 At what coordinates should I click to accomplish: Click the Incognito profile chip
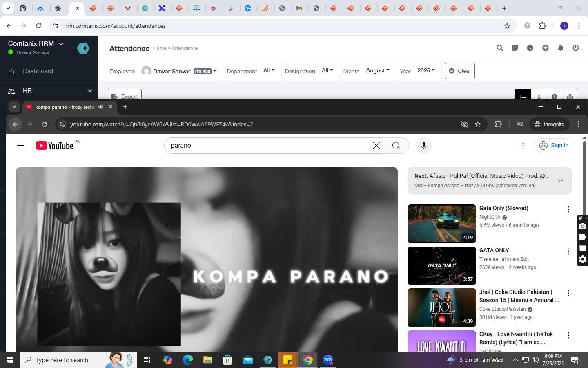[x=549, y=124]
